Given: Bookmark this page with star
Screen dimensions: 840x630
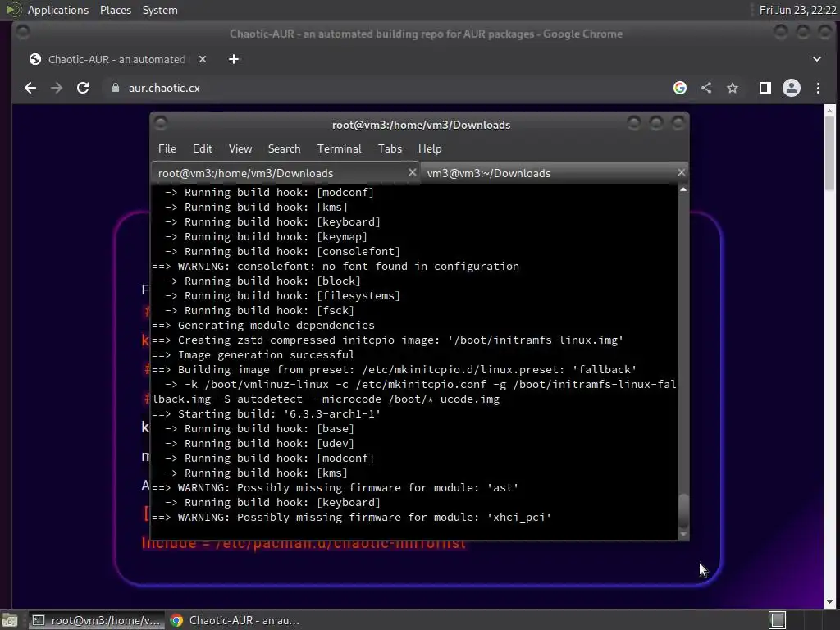Looking at the screenshot, I should coord(733,88).
